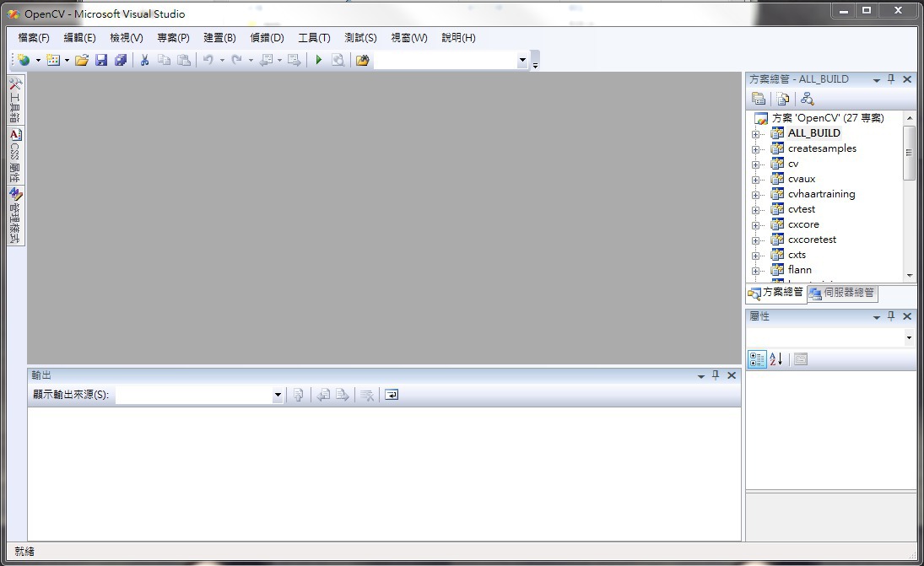Open the 管理樣式 side tab
Screen dimensions: 924x566
tap(15, 216)
